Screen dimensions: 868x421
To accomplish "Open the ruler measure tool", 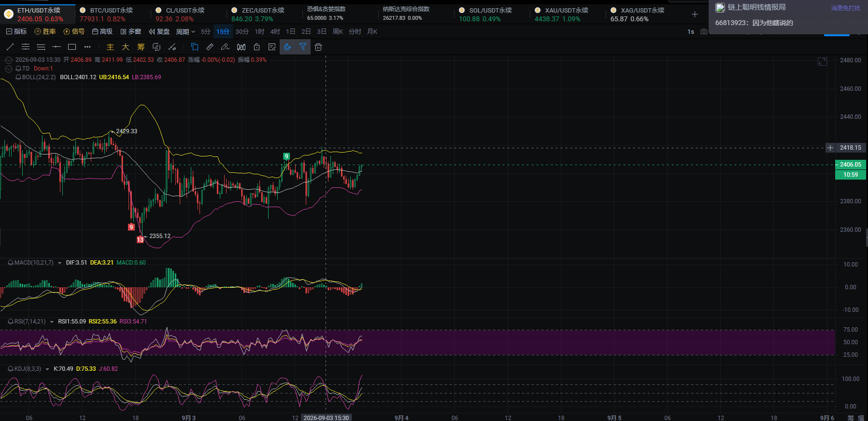I will pyautogui.click(x=210, y=47).
